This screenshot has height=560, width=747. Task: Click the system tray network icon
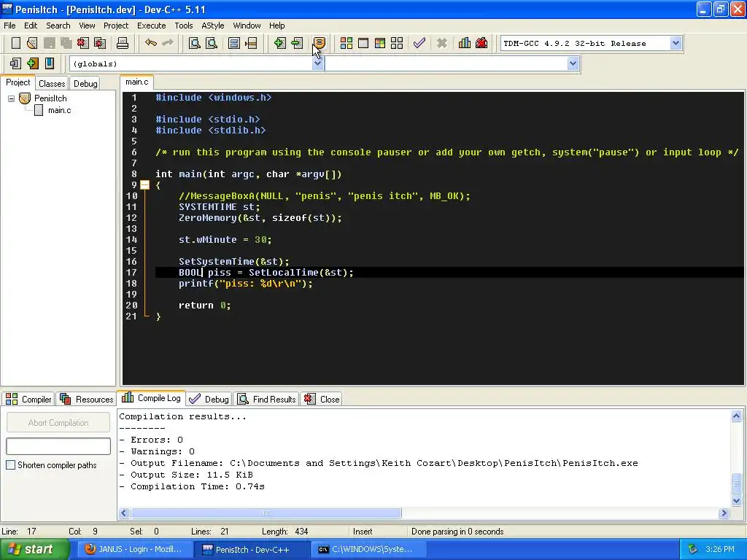(692, 549)
